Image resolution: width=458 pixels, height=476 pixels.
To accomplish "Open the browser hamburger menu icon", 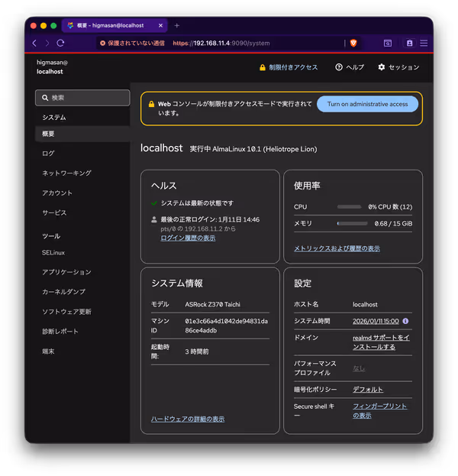I will pos(424,43).
